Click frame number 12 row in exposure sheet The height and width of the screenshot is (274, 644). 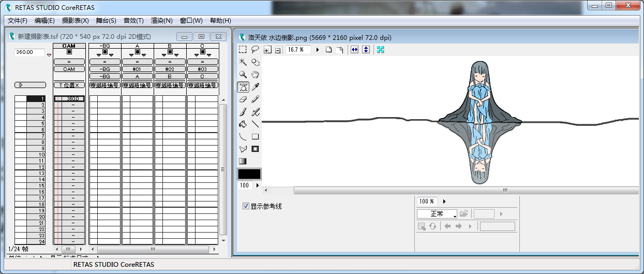30,167
